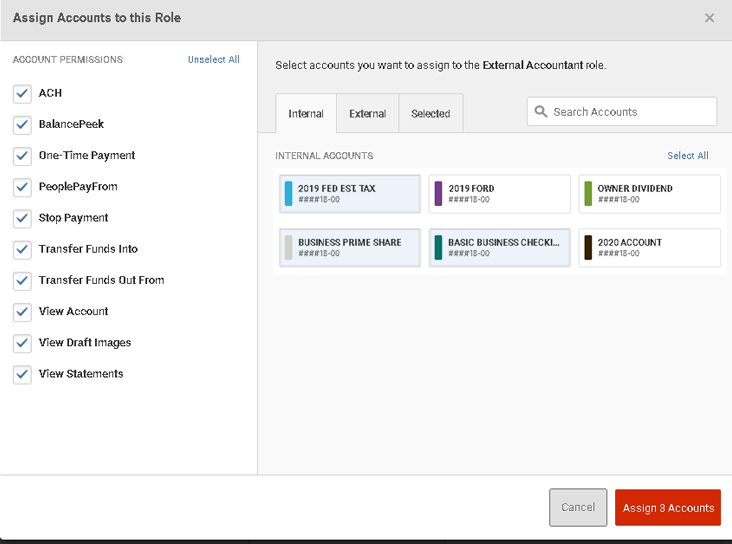Image resolution: width=732 pixels, height=544 pixels.
Task: Select the Internal tab
Action: (306, 113)
